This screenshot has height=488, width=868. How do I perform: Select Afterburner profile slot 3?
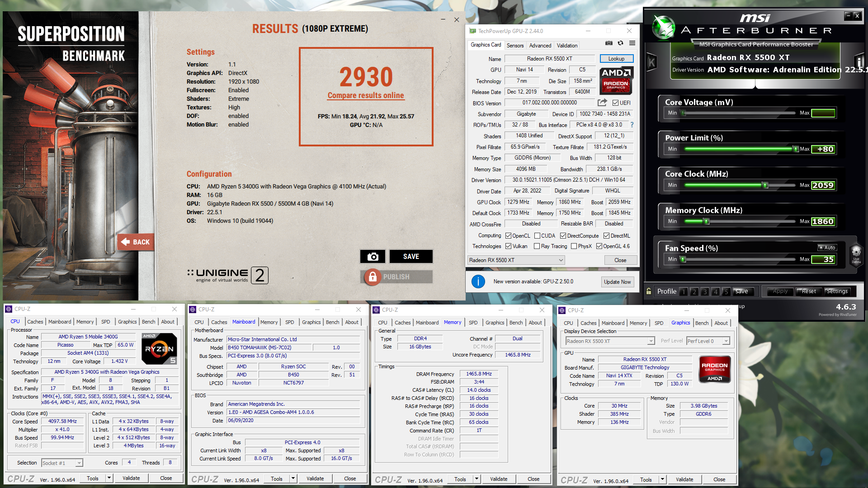click(x=705, y=292)
